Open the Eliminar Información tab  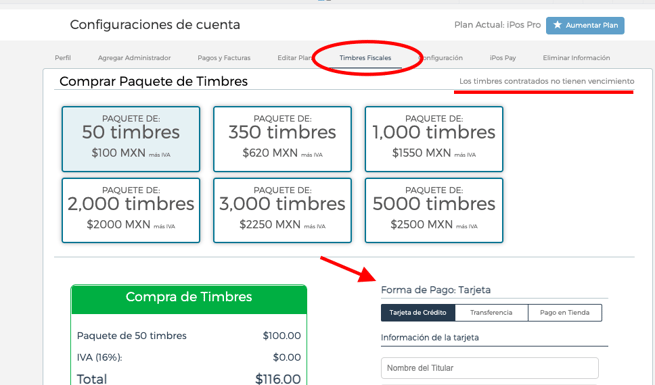(576, 58)
